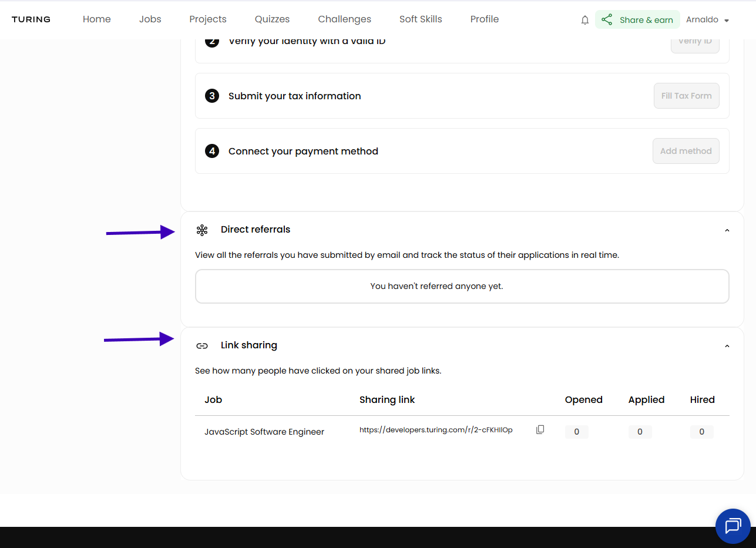Click the notification bell icon
The width and height of the screenshot is (756, 548).
point(584,19)
